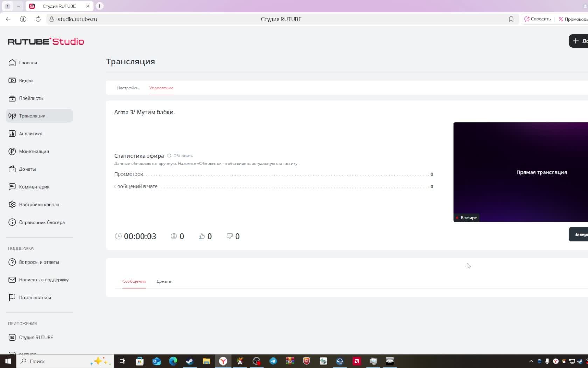Click the broadcast timer clock icon
Viewport: 588px width, 368px height.
[x=118, y=236]
